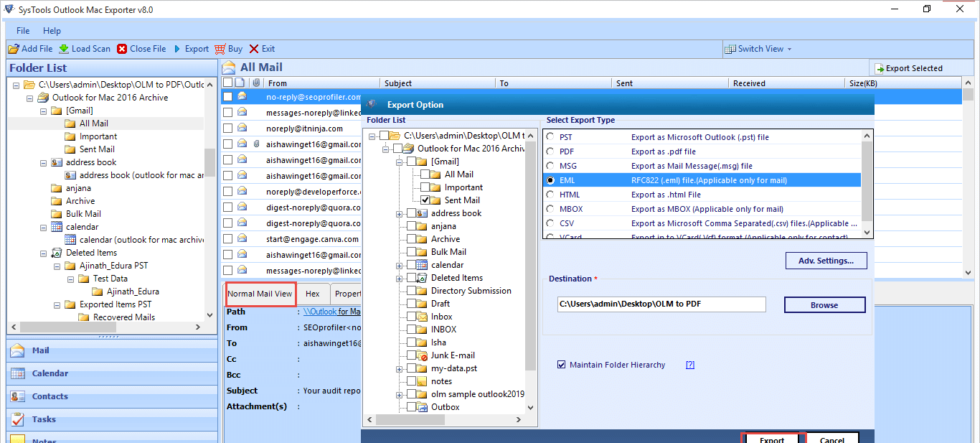Click the Export button in the dialog
Screen dimensions: 980x443
[x=772, y=439]
